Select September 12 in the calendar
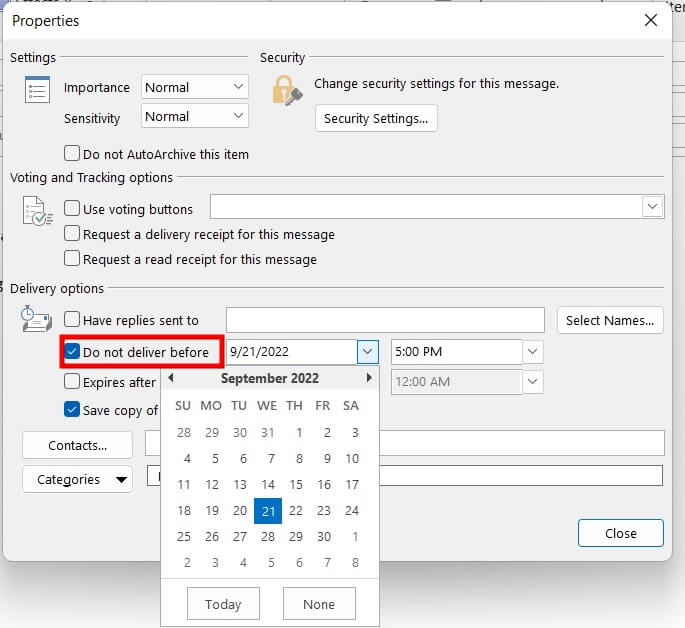Viewport: 685px width, 628px height. coord(212,485)
